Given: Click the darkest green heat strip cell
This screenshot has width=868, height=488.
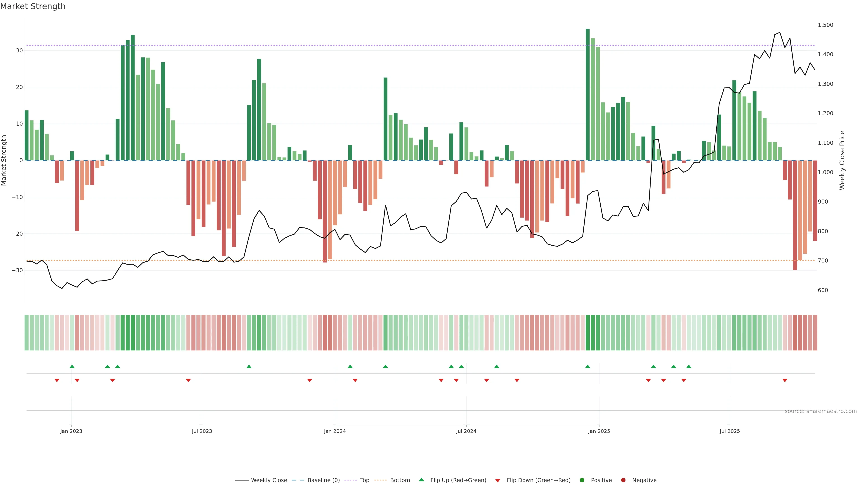Looking at the screenshot, I should coord(588,333).
